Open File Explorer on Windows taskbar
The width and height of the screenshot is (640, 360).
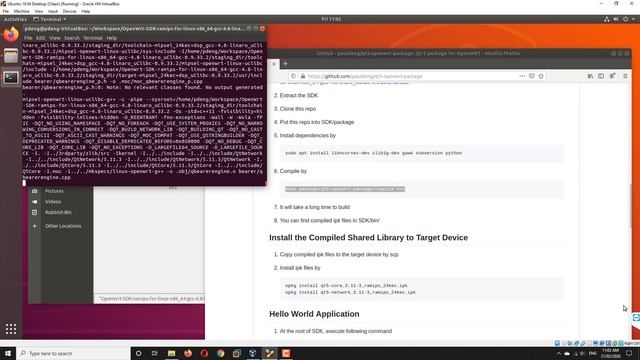pyautogui.click(x=171, y=353)
